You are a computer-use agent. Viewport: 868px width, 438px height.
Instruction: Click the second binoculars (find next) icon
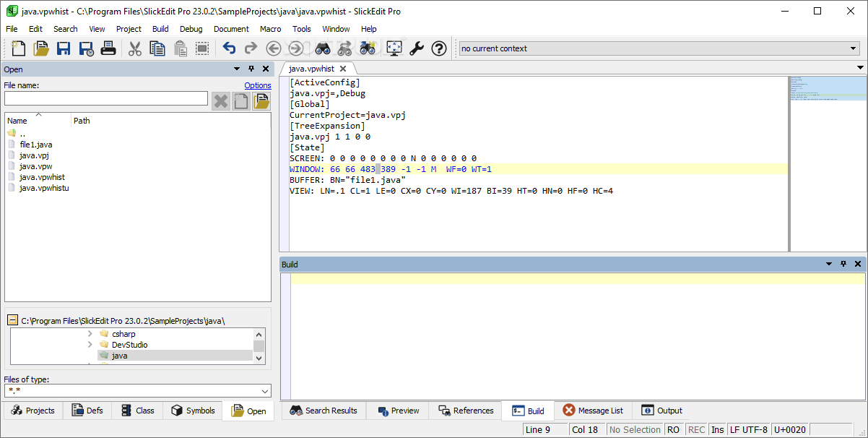(344, 48)
